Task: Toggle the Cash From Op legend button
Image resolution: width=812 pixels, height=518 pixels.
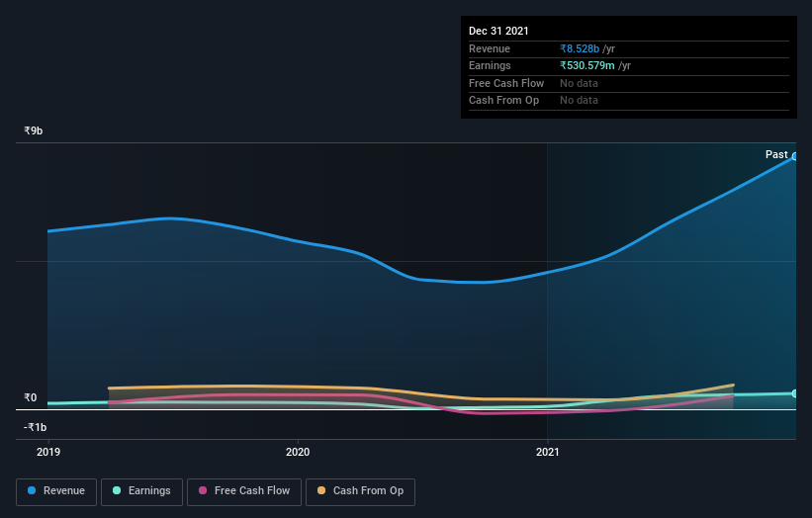Action: (360, 491)
